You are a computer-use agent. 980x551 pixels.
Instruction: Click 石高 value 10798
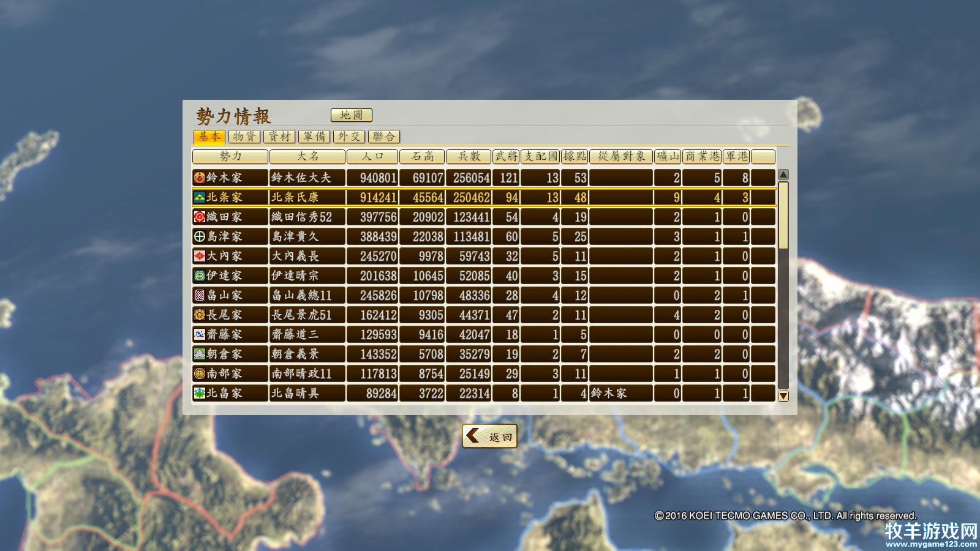coord(428,295)
